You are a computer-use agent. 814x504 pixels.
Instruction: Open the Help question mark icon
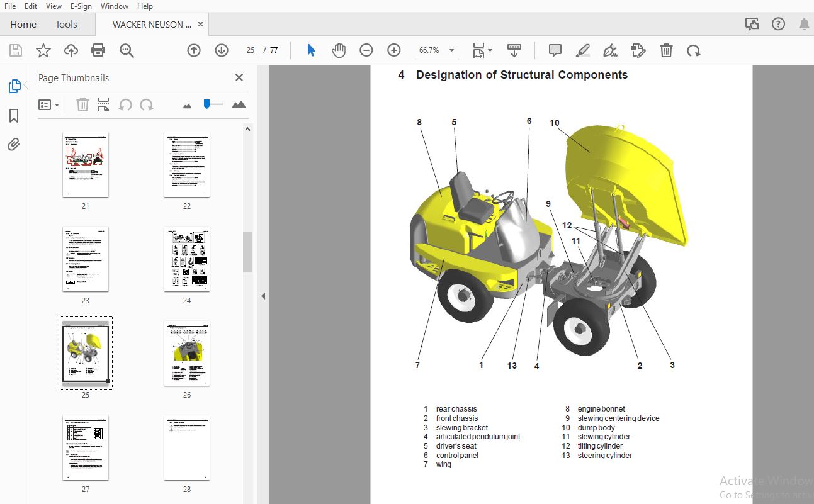[x=779, y=25]
